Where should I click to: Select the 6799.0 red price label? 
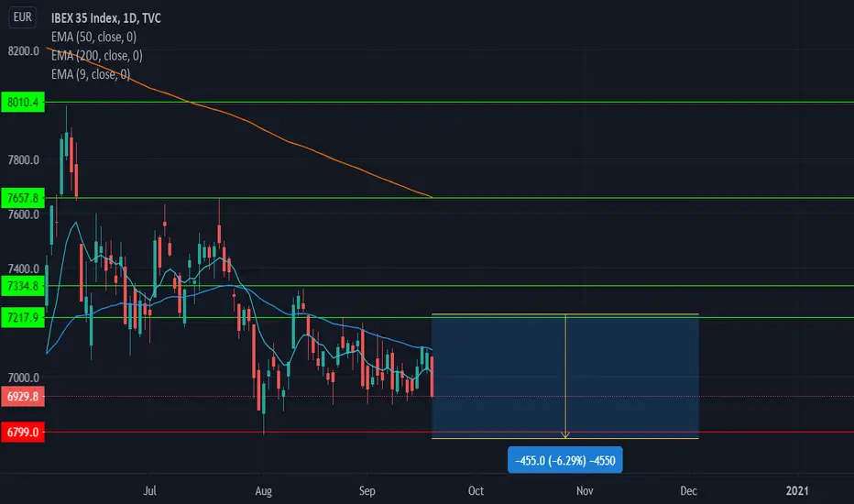tap(23, 433)
